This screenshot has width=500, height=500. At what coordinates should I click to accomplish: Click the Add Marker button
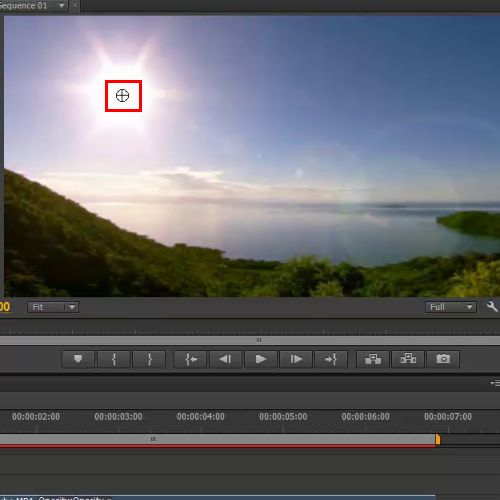[78, 359]
